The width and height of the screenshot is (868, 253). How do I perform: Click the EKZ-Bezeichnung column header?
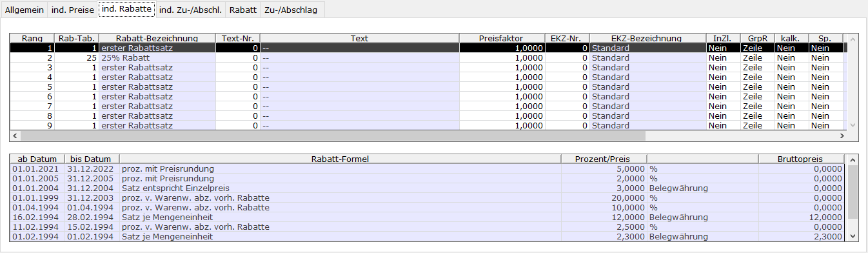point(647,38)
